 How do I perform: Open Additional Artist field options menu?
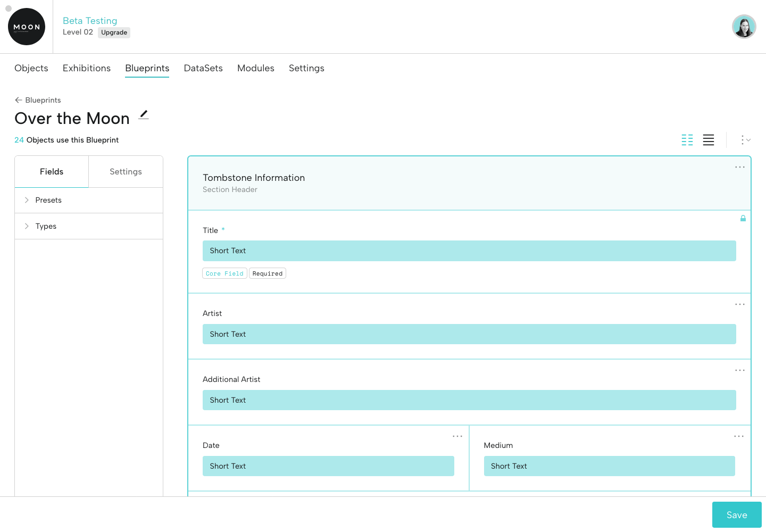[x=739, y=370]
